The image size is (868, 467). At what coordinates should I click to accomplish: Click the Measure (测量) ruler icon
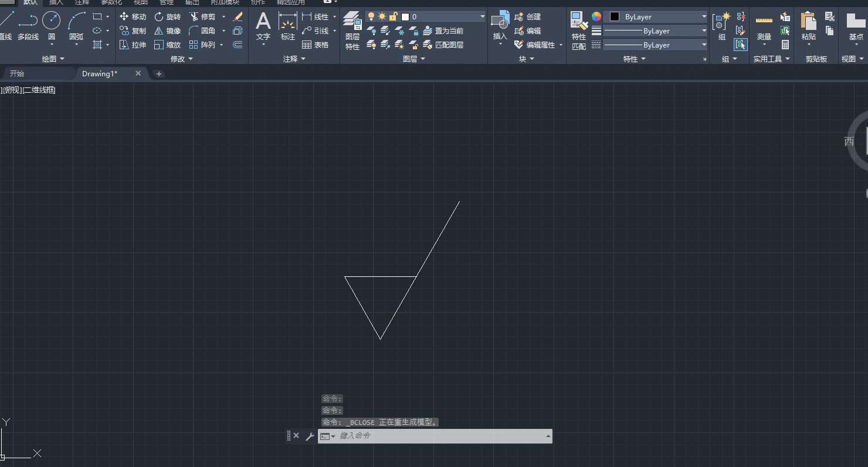pos(764,21)
